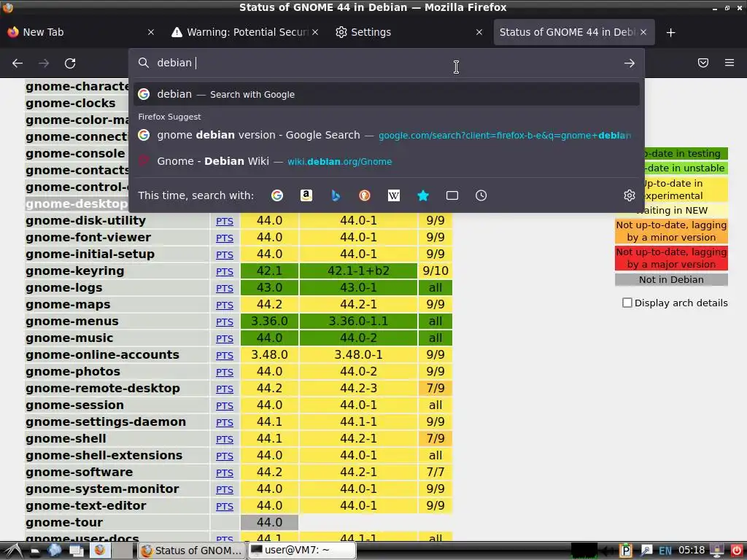Open PTS link for gnome-keyring
This screenshot has height=560, width=747.
[225, 271]
